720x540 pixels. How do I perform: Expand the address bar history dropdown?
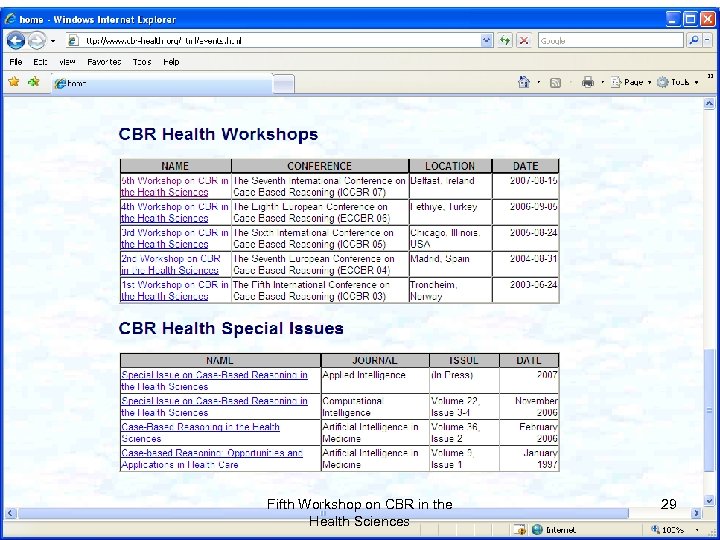(x=487, y=41)
